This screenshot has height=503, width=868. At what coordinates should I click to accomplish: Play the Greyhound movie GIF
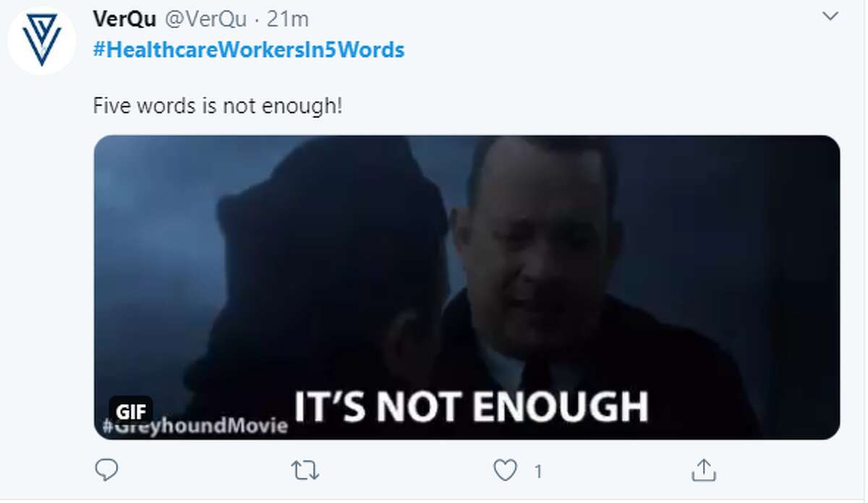point(467,288)
